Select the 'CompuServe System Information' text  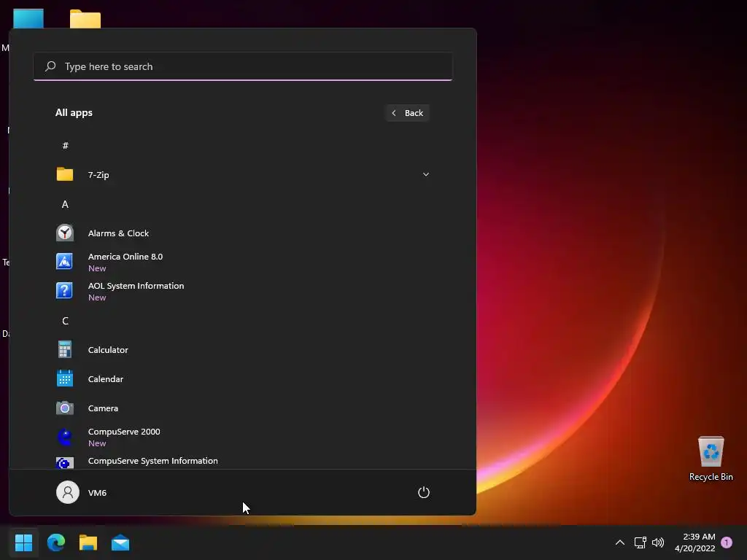pyautogui.click(x=153, y=461)
